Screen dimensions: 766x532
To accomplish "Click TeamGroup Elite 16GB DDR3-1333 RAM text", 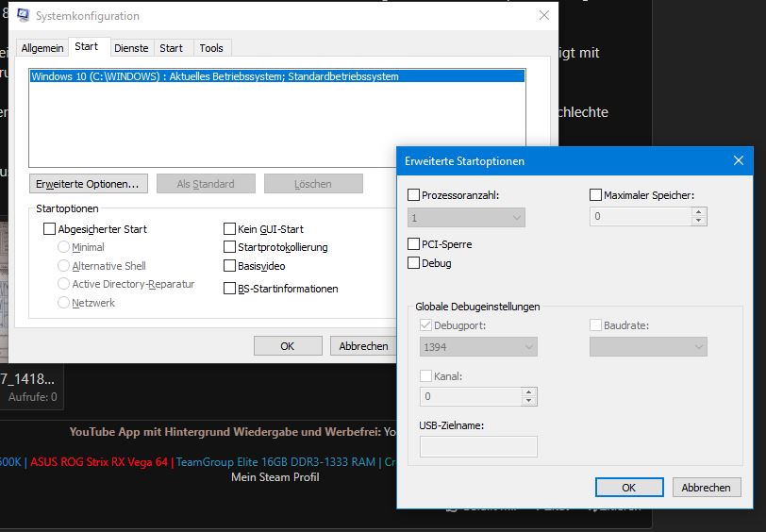I will click(275, 461).
